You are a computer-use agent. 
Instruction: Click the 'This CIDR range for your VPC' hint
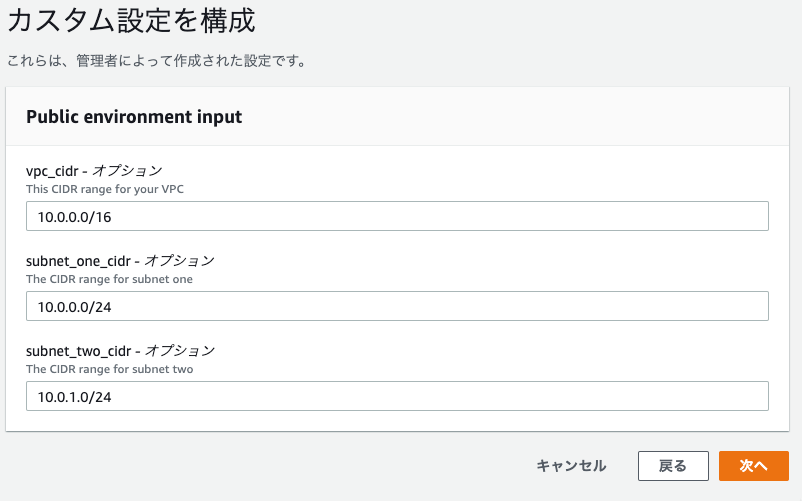point(105,189)
